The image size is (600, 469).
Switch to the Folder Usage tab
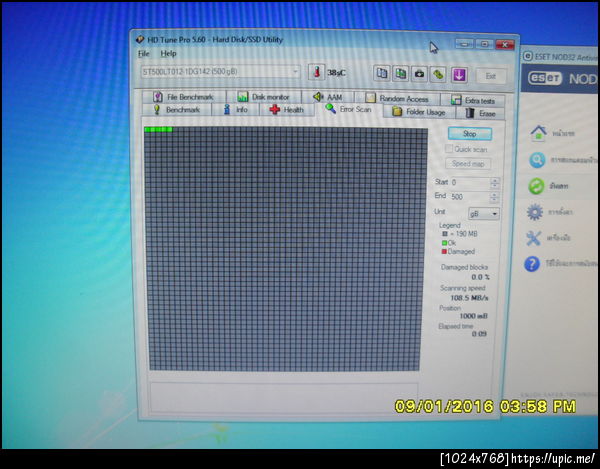coord(419,112)
